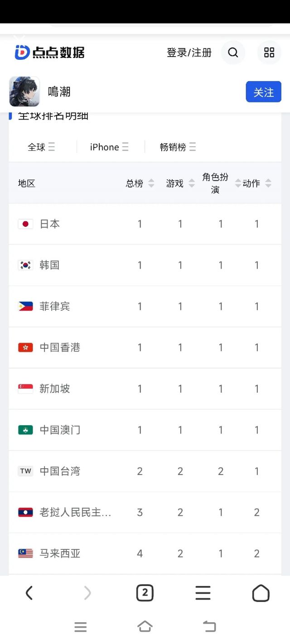This screenshot has width=290, height=644.
Task: Sort by 总榜 column
Action: [x=140, y=183]
